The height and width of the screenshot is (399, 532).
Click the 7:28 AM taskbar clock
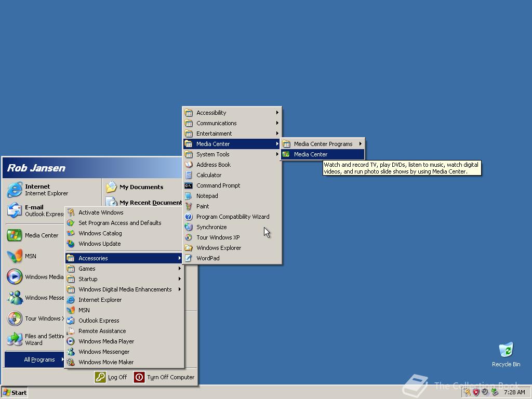[x=514, y=393]
